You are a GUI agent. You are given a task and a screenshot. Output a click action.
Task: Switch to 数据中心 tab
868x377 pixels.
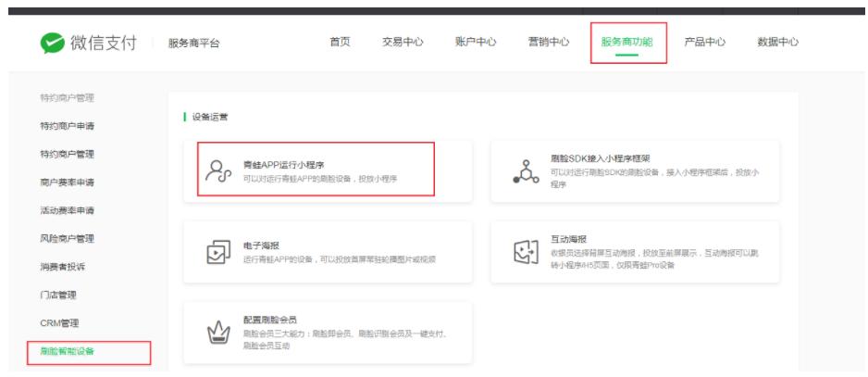point(777,42)
